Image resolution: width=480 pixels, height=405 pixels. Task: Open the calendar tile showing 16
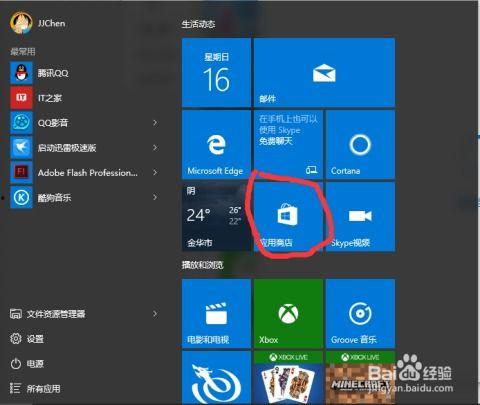(x=216, y=73)
